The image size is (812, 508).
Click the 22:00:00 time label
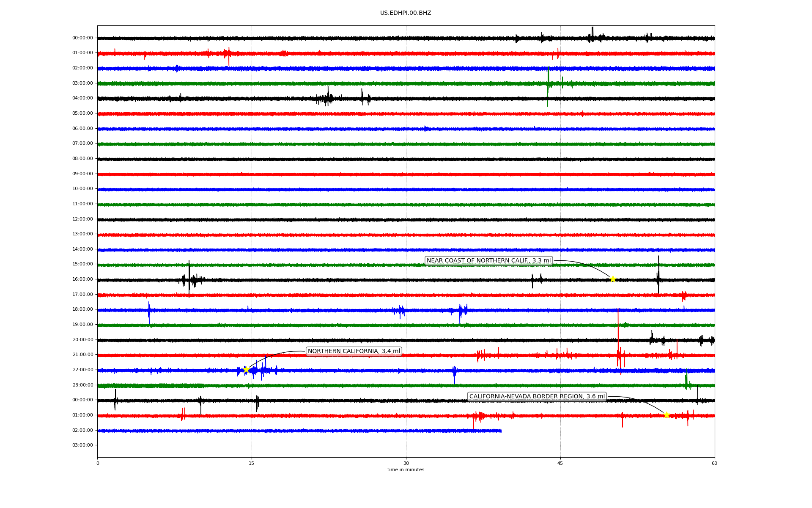click(x=82, y=370)
